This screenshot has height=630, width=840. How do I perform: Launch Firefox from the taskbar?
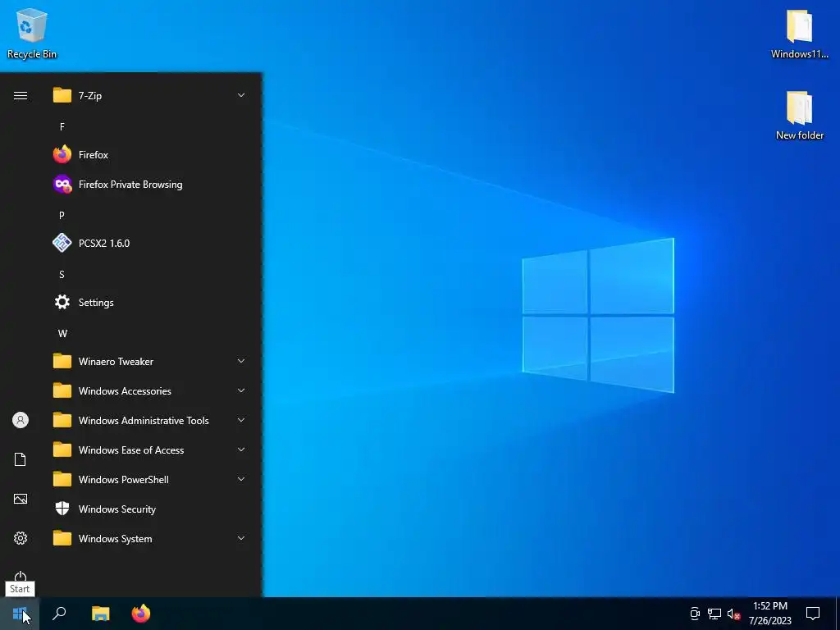pyautogui.click(x=141, y=614)
